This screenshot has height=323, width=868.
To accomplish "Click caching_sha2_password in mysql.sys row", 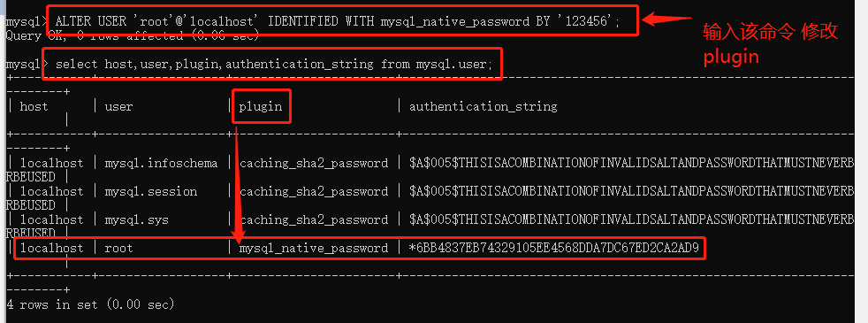I will pyautogui.click(x=313, y=220).
